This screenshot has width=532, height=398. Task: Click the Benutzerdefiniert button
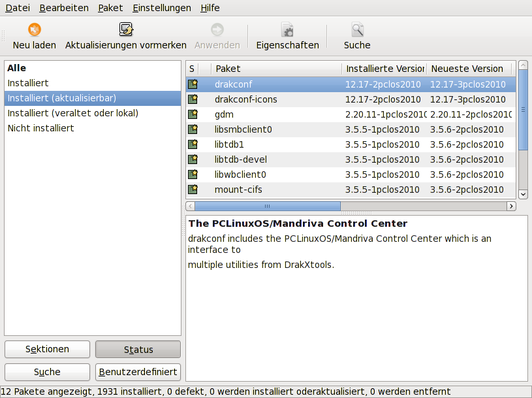click(x=138, y=372)
